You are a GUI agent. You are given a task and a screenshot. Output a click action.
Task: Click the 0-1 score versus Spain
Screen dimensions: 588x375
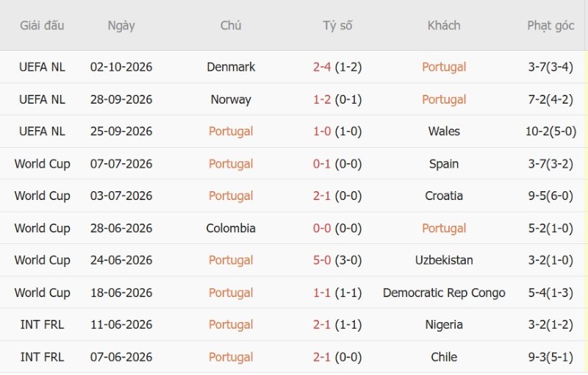tap(322, 164)
